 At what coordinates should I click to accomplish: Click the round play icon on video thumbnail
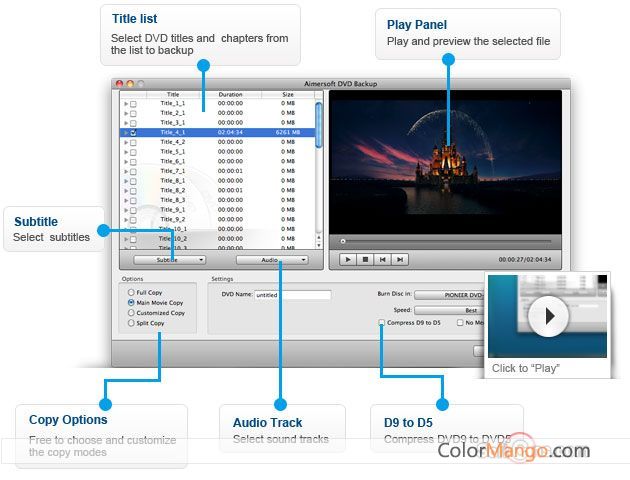coord(548,317)
